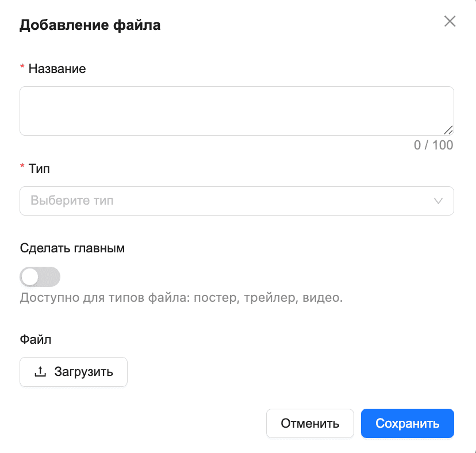
Task: Click the Добавление файла dialog title
Action: click(90, 25)
